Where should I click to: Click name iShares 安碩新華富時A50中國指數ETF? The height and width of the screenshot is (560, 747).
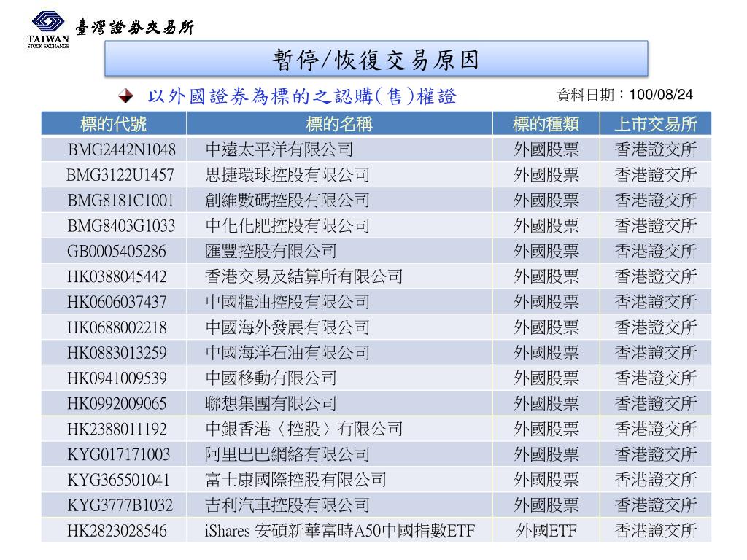pyautogui.click(x=340, y=531)
